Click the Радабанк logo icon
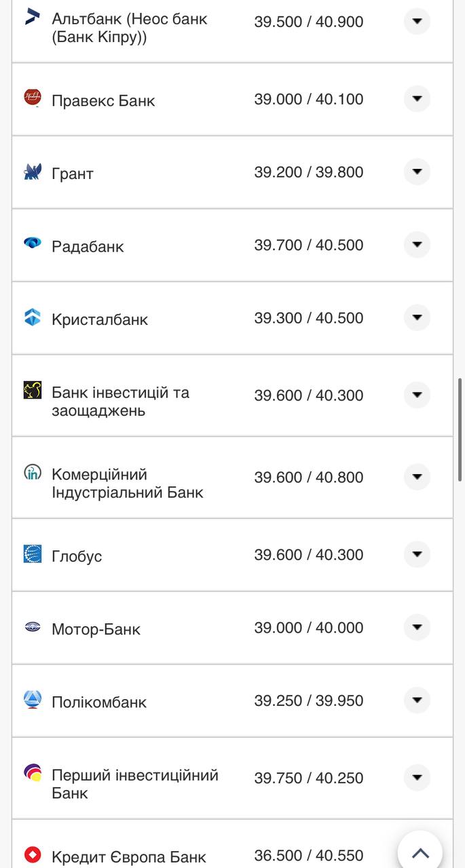 (32, 243)
